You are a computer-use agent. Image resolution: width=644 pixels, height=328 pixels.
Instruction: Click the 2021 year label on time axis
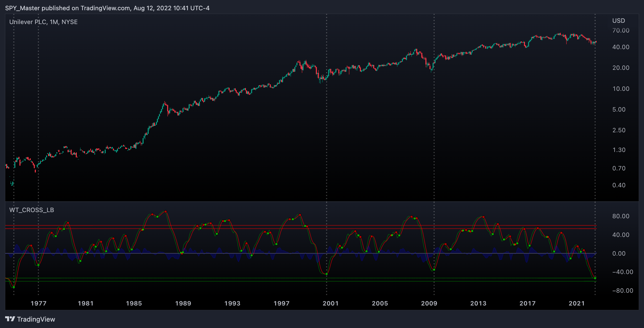click(x=577, y=303)
